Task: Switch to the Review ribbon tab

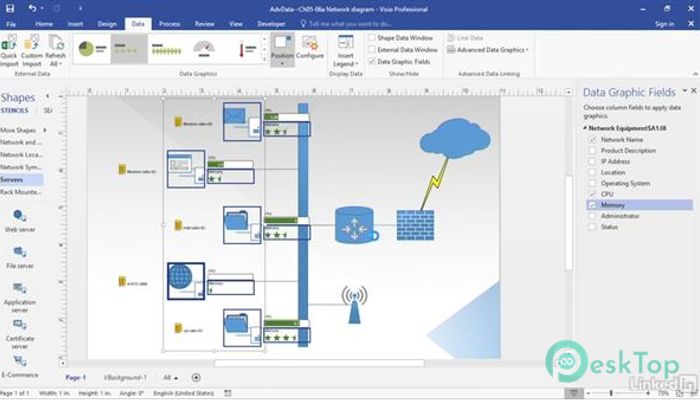Action: coord(204,24)
